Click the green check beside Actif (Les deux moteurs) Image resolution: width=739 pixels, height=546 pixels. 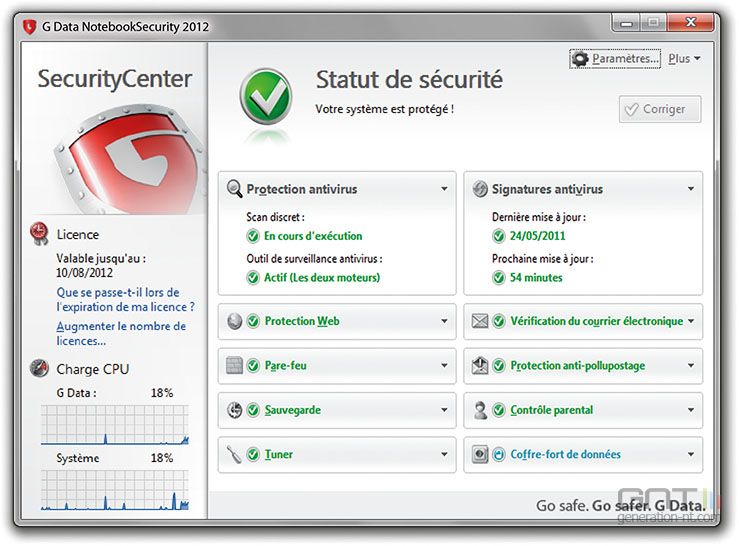pos(253,277)
